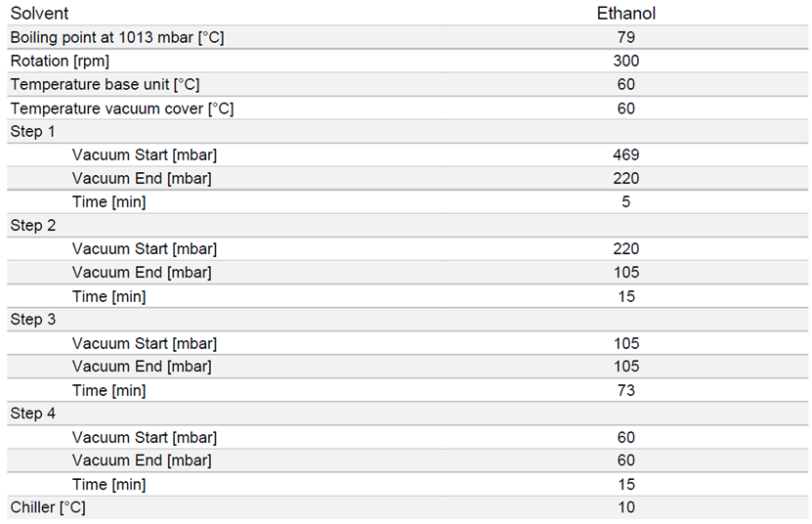
Task: Select the Ethanol column header
Action: (x=625, y=14)
